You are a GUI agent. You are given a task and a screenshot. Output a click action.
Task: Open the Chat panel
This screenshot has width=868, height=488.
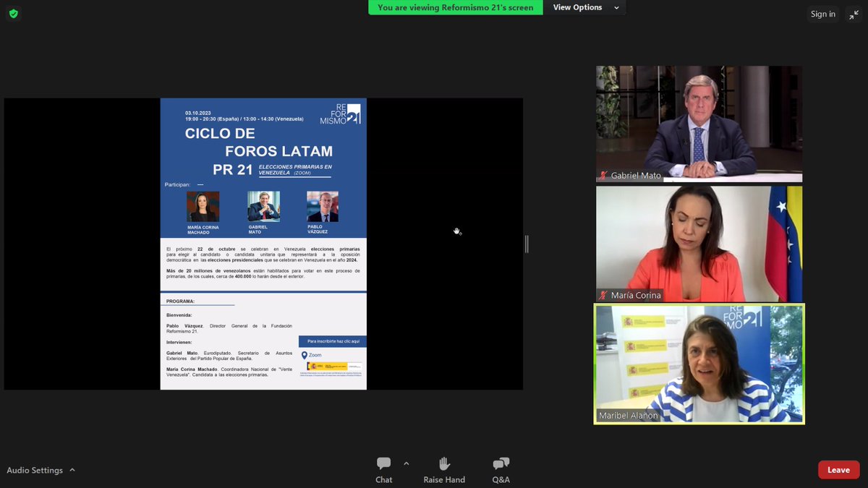(x=383, y=470)
